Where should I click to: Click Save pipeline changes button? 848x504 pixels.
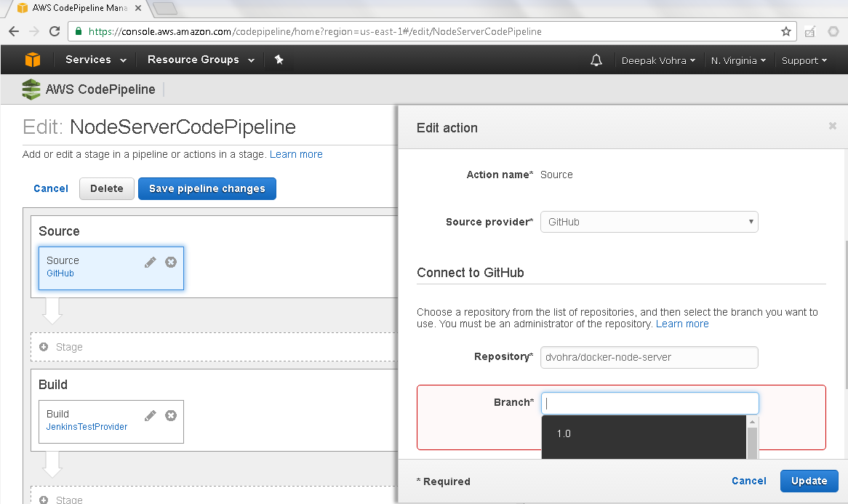[207, 189]
